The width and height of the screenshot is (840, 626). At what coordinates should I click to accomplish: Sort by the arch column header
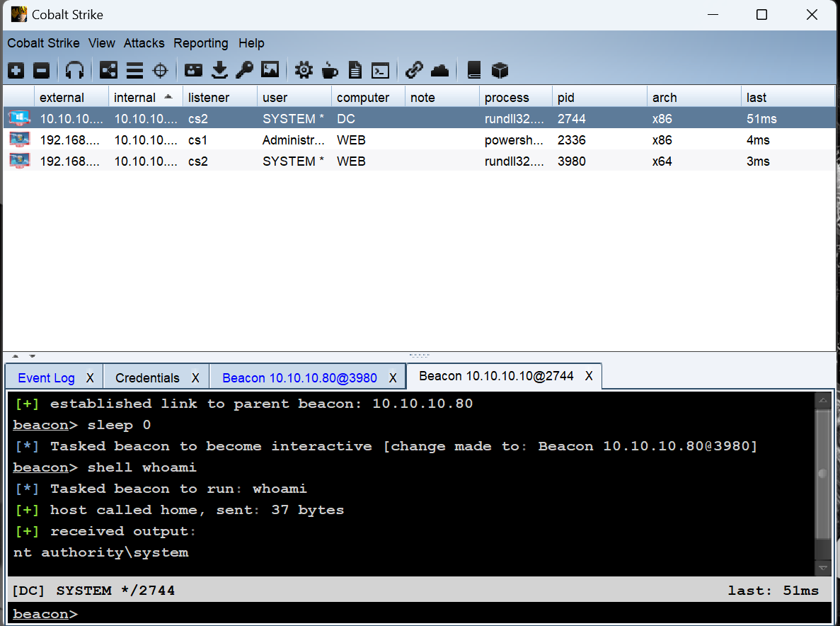click(694, 97)
